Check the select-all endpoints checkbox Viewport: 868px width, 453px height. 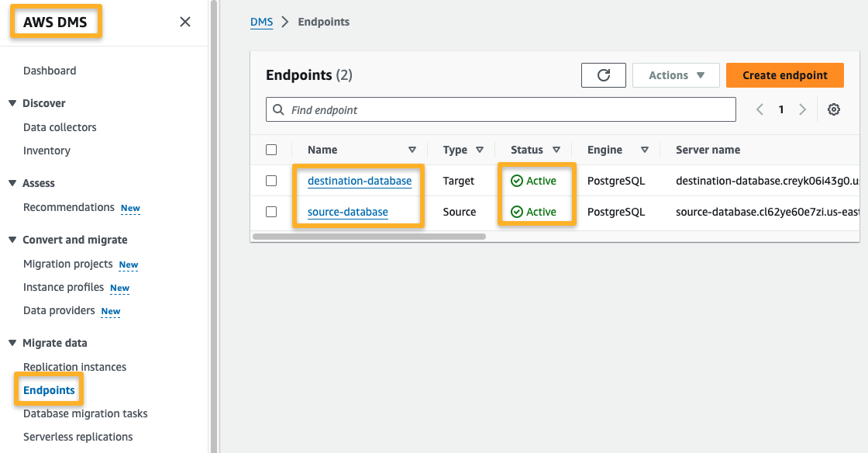pos(271,149)
